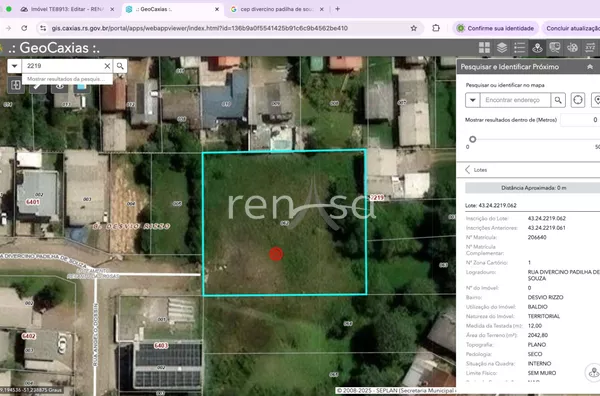
Task: Activate the select-on-map circle tool
Action: 578,100
